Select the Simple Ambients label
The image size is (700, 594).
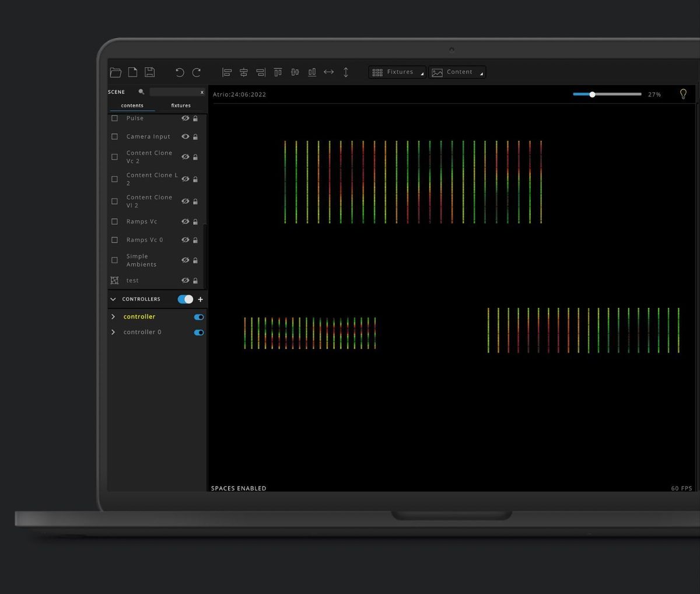(x=141, y=260)
